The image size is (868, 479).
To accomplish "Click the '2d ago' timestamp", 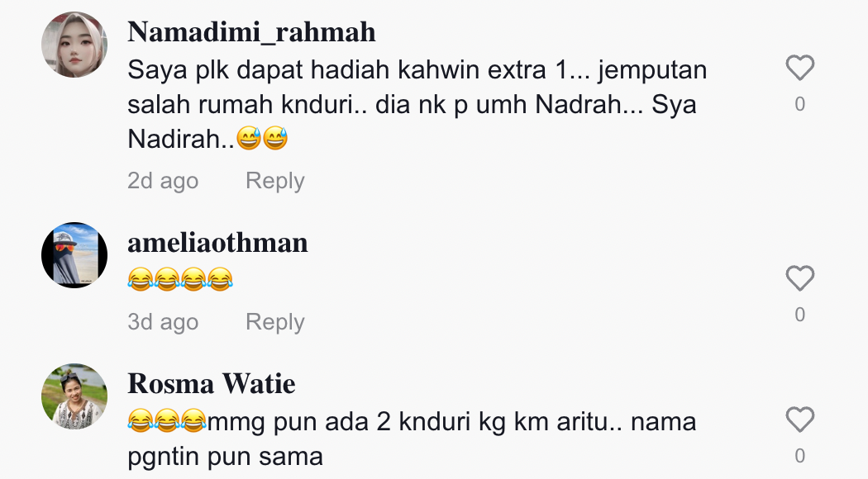I will pos(163,181).
